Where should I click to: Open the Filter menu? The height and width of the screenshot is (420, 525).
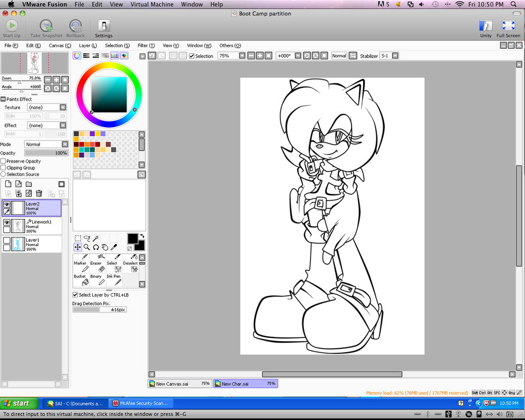click(146, 46)
